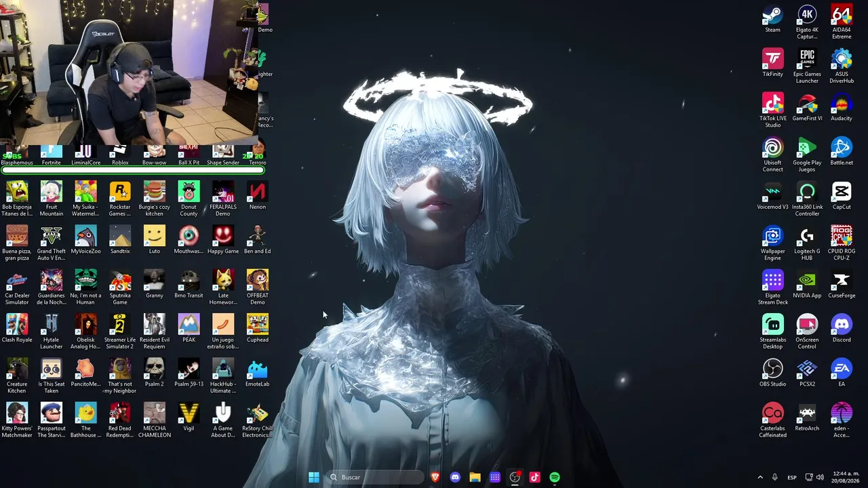Launch Elgato 4K Capture shortcut
Viewport: 868px width, 488px height.
coord(807,22)
